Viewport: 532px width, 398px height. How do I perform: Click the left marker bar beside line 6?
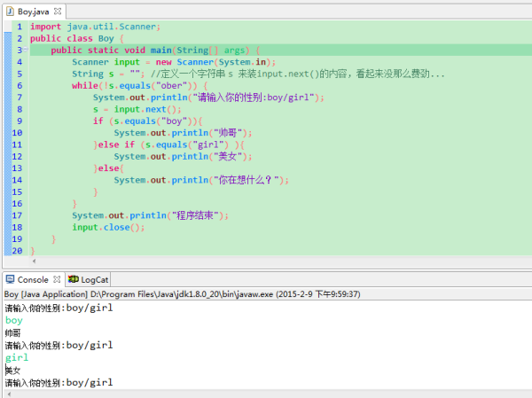pos(6,86)
